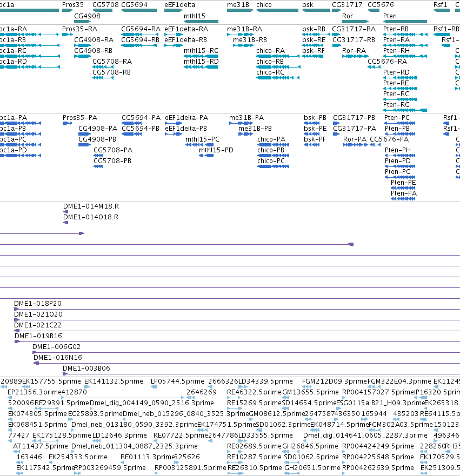Click the CG5676 gene label
The image size is (460, 476).
(381, 5)
